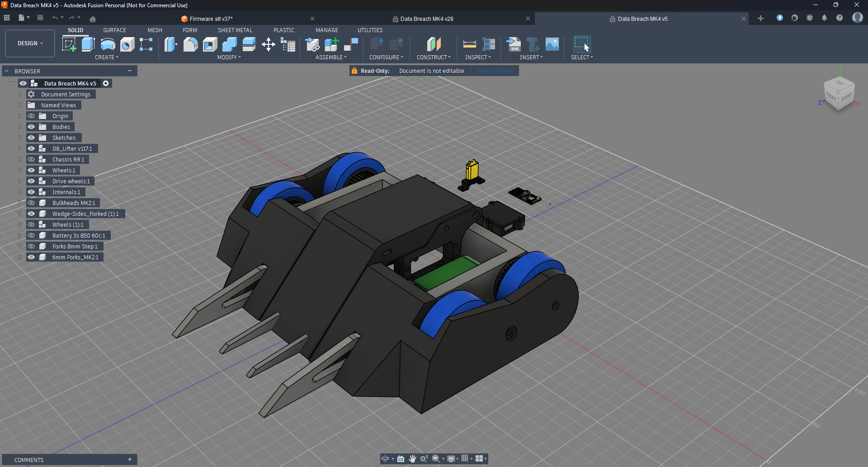Click the Construct plane icon
Viewport: 868px width, 467px height.
434,44
